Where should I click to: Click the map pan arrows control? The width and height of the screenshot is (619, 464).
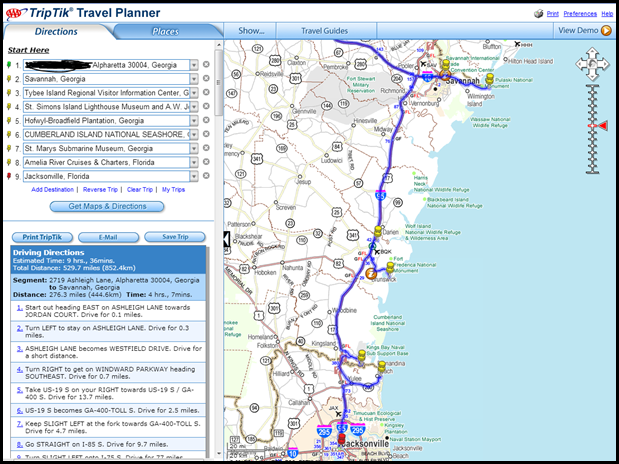(593, 64)
